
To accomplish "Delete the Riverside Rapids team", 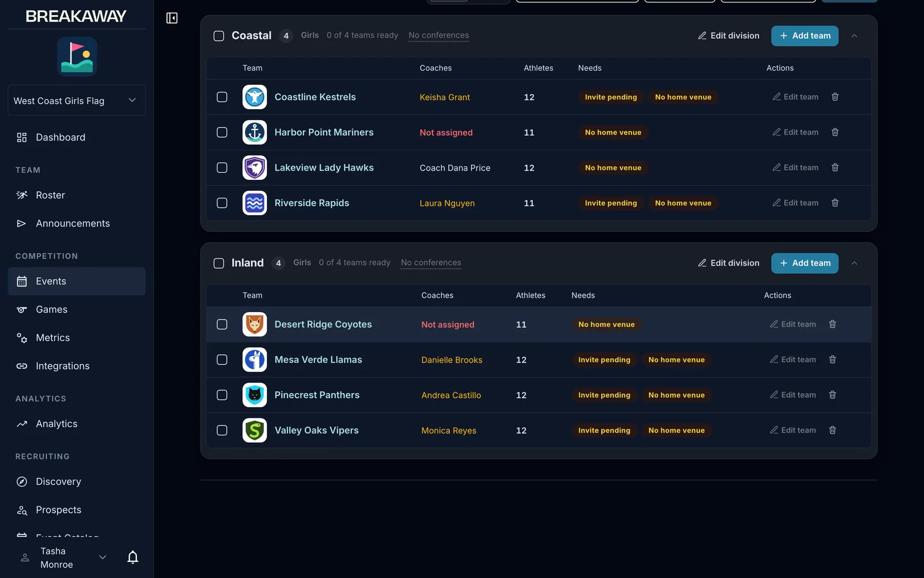I will 835,203.
